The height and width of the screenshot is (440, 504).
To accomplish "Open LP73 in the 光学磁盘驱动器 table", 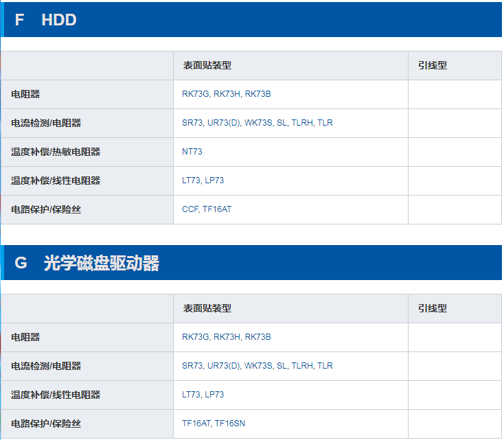I will pyautogui.click(x=214, y=395).
